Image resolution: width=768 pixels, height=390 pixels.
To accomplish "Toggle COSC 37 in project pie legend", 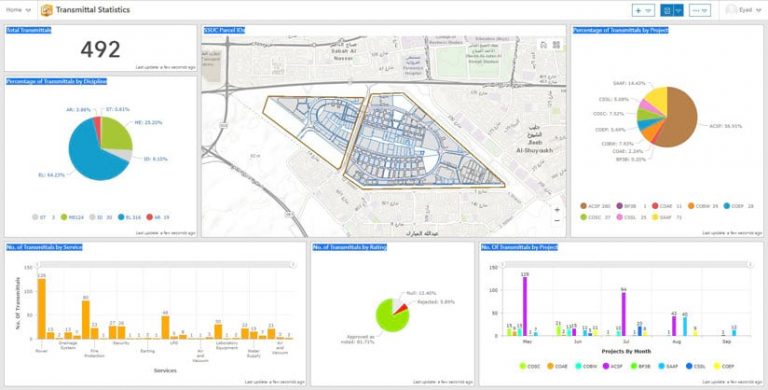I will pos(595,217).
